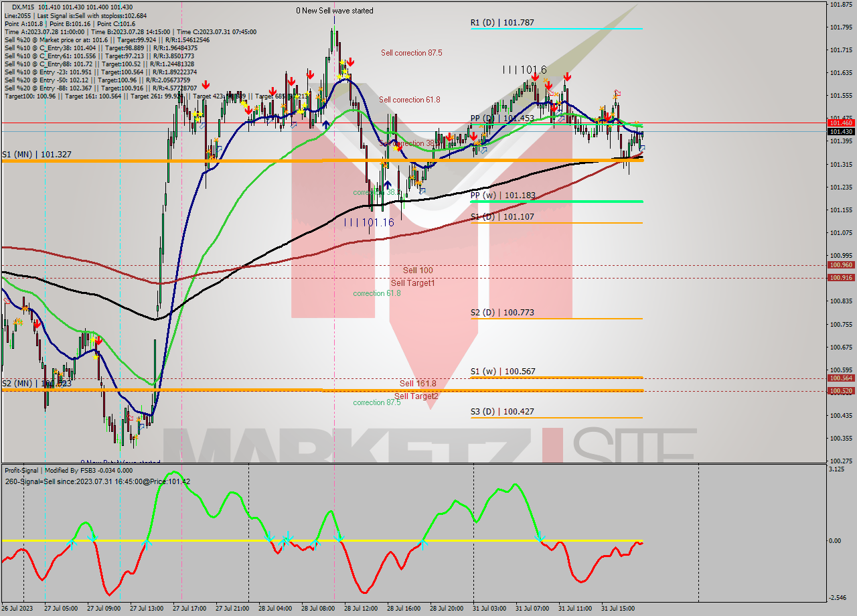
Task: Select the 'Sell correction 87.5' label
Action: pos(411,52)
